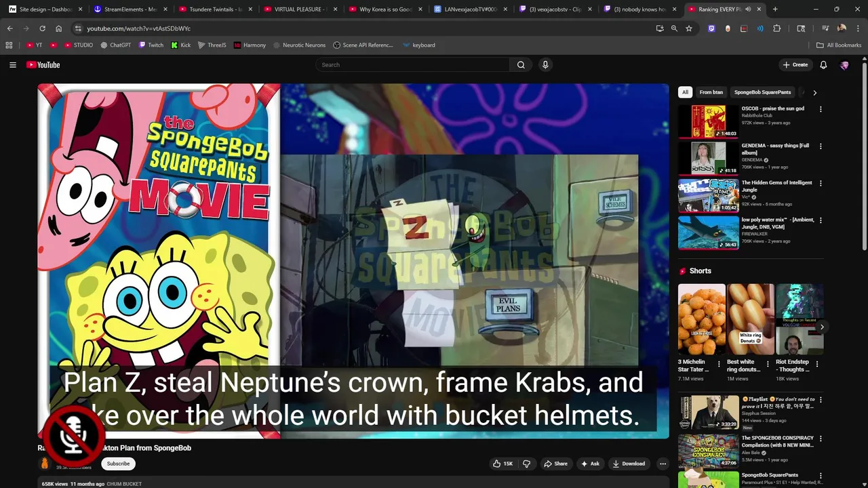Open options for Riot Endstep short
868x488 pixels.
[816, 363]
